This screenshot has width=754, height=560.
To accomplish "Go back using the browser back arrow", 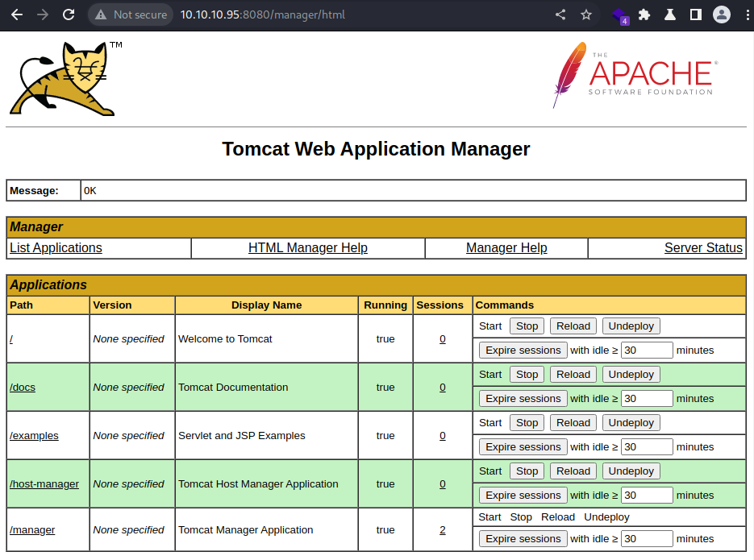I will click(x=17, y=15).
